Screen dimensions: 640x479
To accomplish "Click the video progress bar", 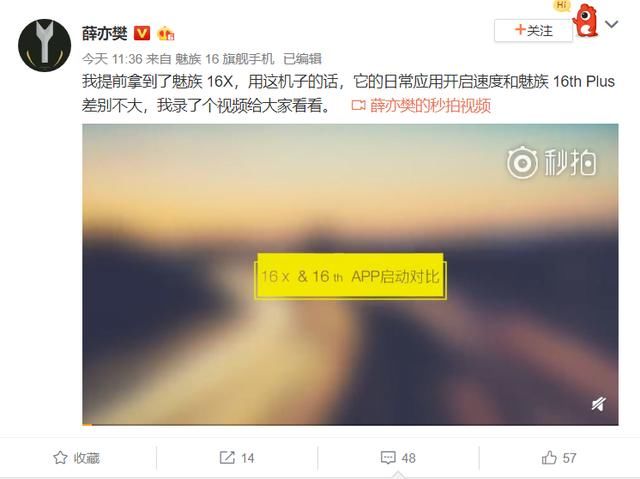I will point(350,425).
